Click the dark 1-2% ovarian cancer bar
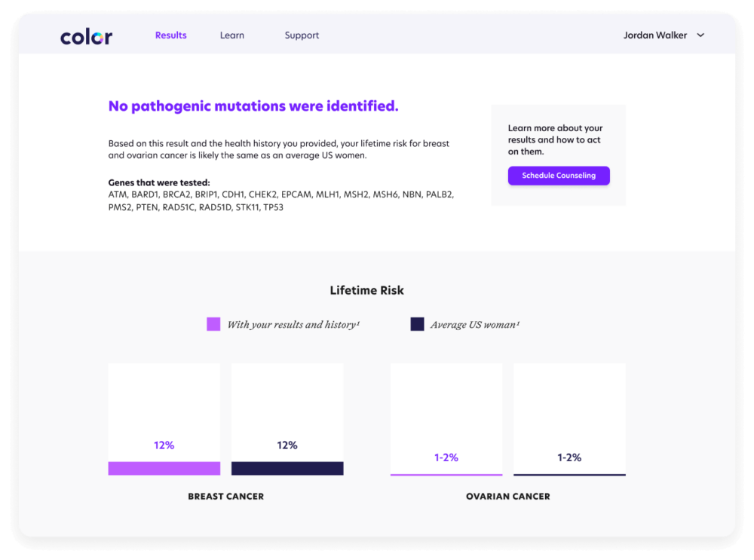The width and height of the screenshot is (754, 560). 569,474
